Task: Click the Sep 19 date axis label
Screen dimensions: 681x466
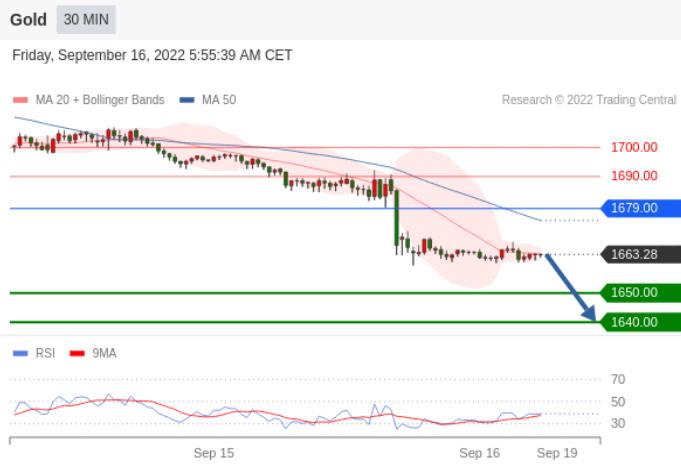Action: point(557,453)
